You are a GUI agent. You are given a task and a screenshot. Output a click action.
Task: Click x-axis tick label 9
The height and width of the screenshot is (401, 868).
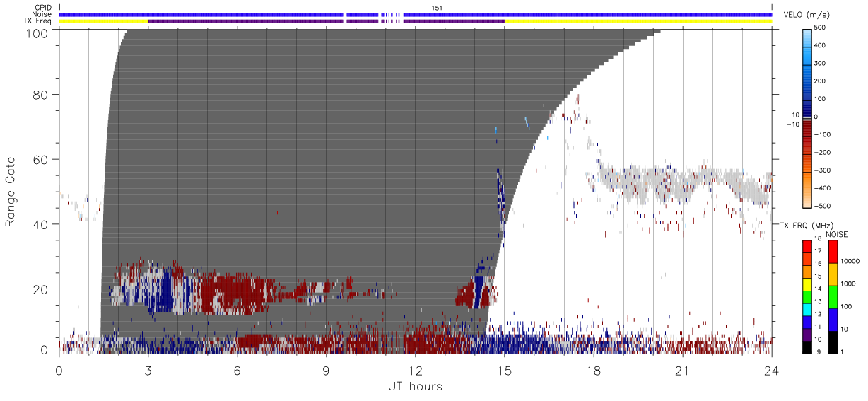coord(326,371)
